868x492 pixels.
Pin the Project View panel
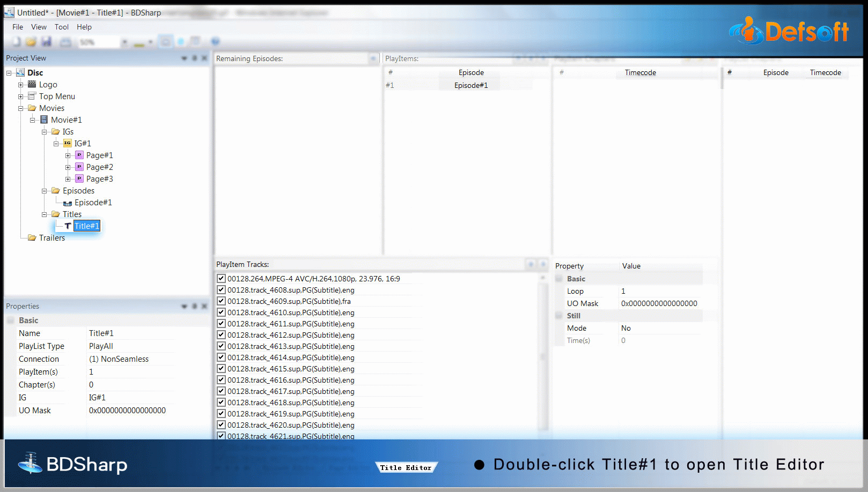(x=195, y=58)
